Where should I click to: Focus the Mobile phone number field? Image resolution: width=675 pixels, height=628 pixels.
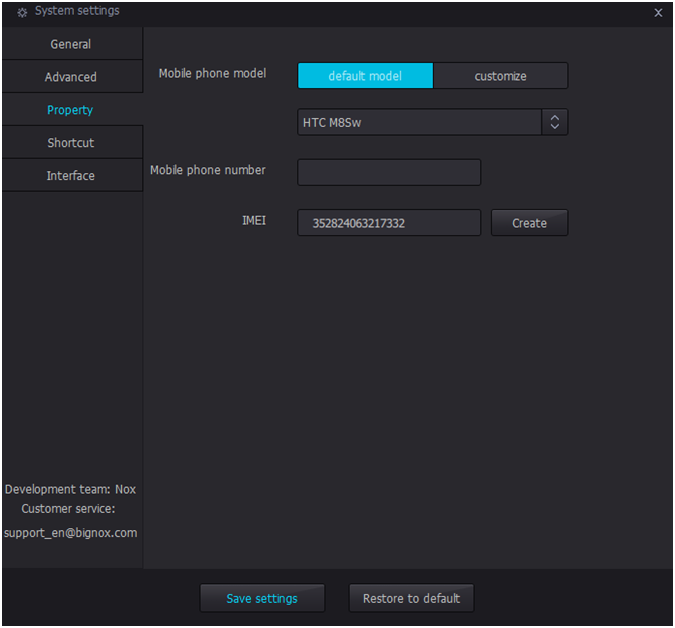pos(389,172)
